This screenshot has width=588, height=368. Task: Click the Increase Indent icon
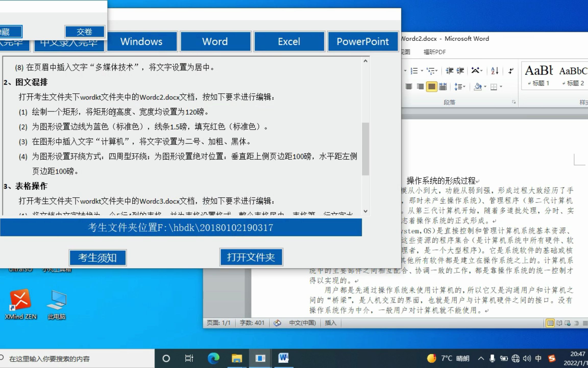461,71
